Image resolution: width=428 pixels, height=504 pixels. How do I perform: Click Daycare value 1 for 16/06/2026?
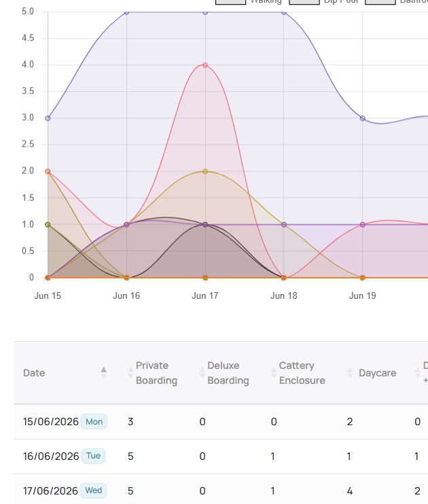349,456
